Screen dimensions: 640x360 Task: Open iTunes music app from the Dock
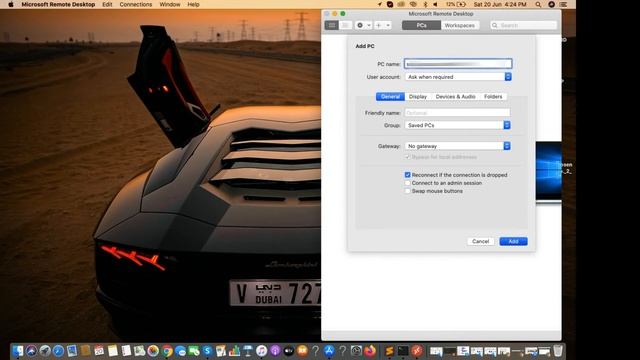(261, 351)
